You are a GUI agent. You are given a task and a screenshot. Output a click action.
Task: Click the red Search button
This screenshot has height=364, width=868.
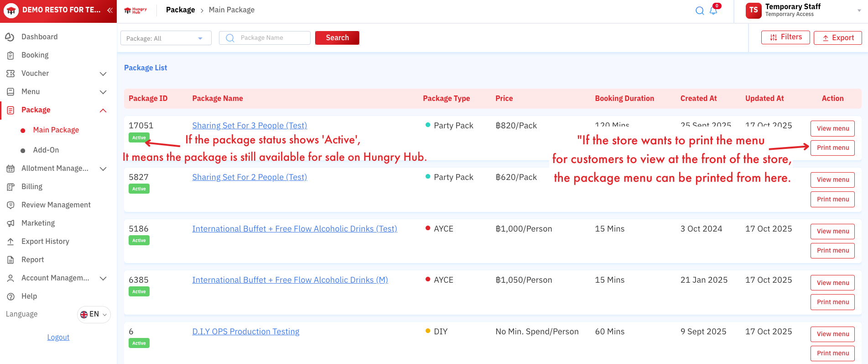[x=337, y=38]
